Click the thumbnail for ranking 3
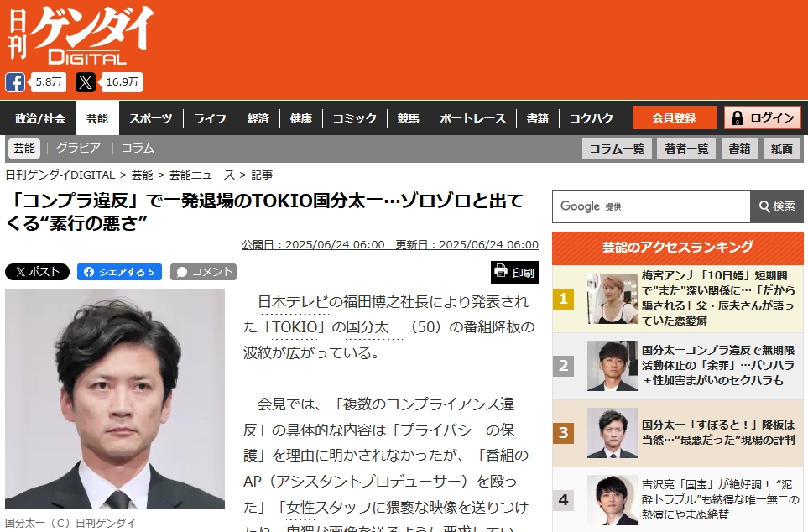Screen dimensions: 808x532 613,432
